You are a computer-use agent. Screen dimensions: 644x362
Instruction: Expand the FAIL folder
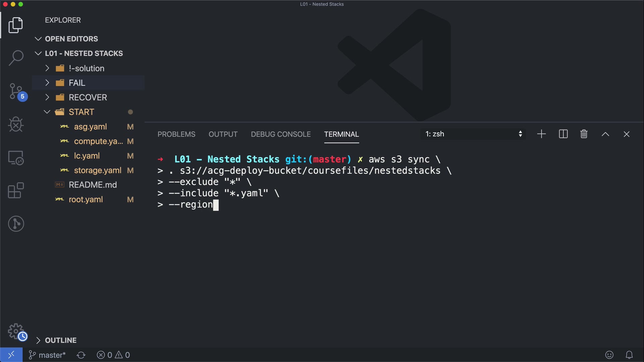click(77, 83)
